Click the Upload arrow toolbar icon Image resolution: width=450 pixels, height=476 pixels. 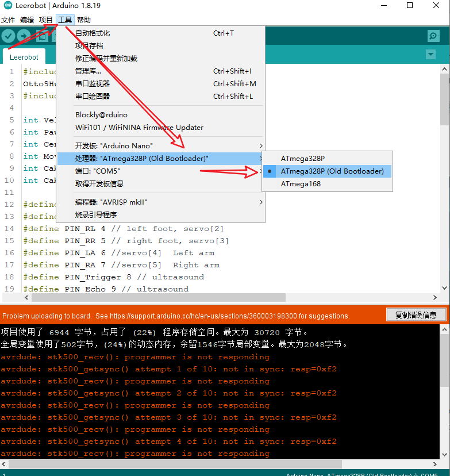point(25,36)
